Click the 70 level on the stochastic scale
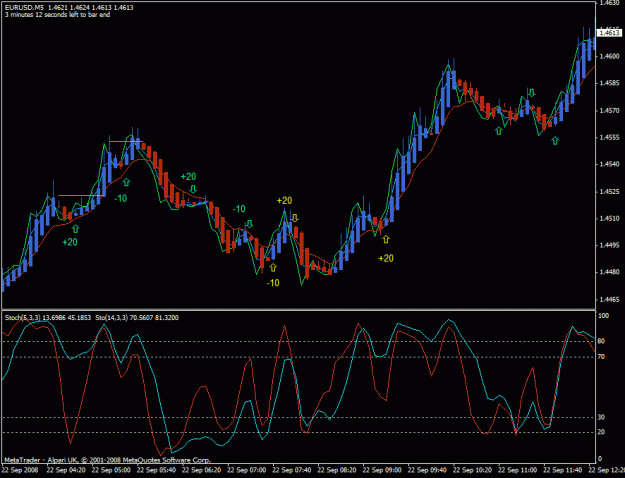 point(601,357)
